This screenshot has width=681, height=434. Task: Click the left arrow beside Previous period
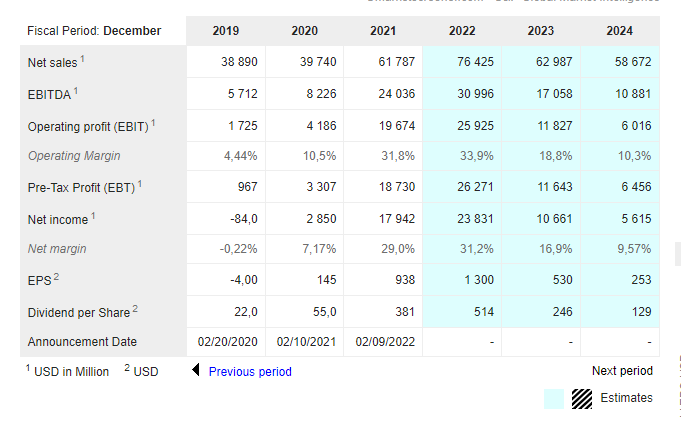[x=195, y=370]
